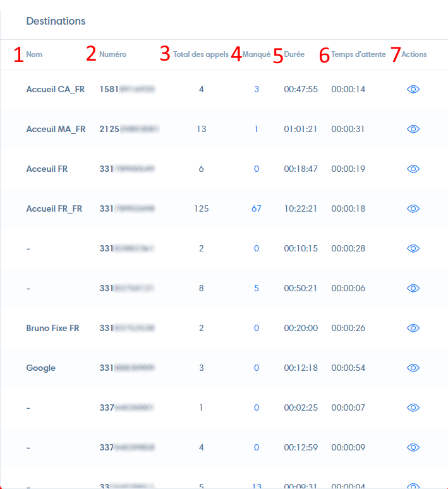Click missed count 3 for Accueil CA_FR
Viewport: 448px width, 489px height.
coord(257,89)
